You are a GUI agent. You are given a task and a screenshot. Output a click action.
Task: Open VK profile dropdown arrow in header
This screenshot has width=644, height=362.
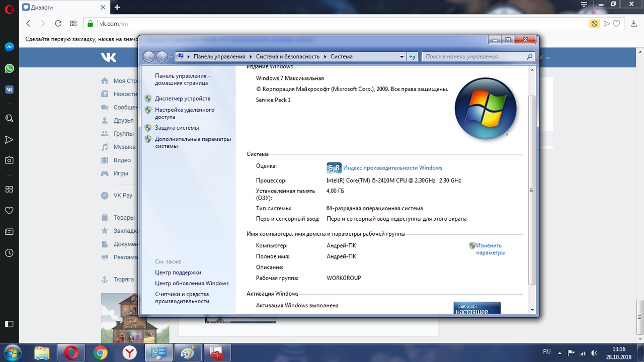pyautogui.click(x=548, y=58)
